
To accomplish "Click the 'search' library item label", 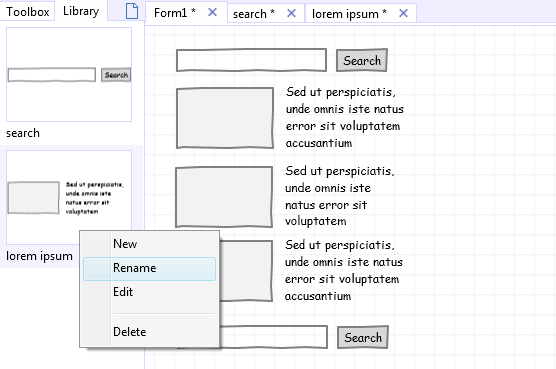I will pos(23,133).
